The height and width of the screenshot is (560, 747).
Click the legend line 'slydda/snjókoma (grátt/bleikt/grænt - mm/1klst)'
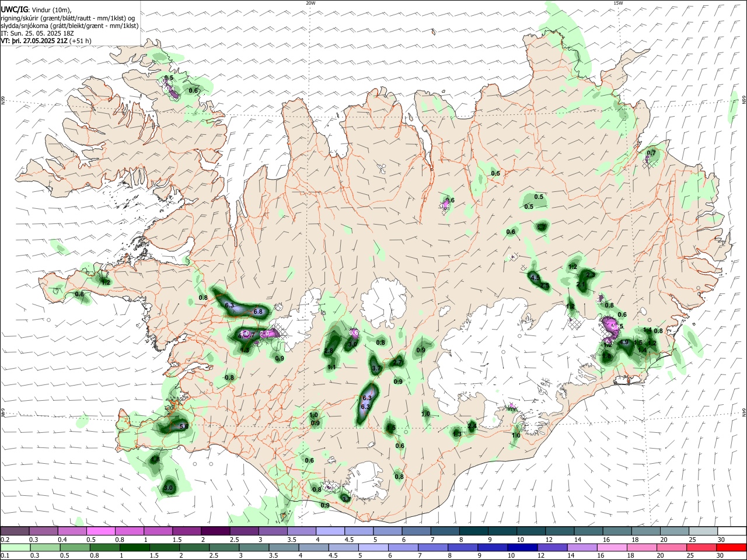[x=69, y=26]
